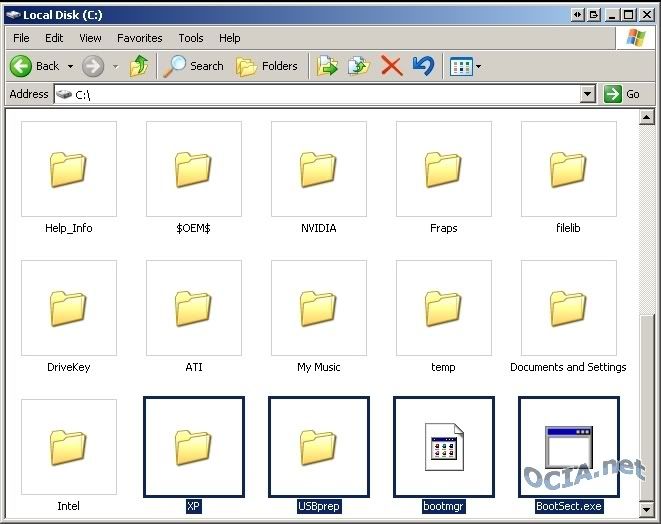
Task: Click the red Delete toolbar icon
Action: pyautogui.click(x=392, y=66)
